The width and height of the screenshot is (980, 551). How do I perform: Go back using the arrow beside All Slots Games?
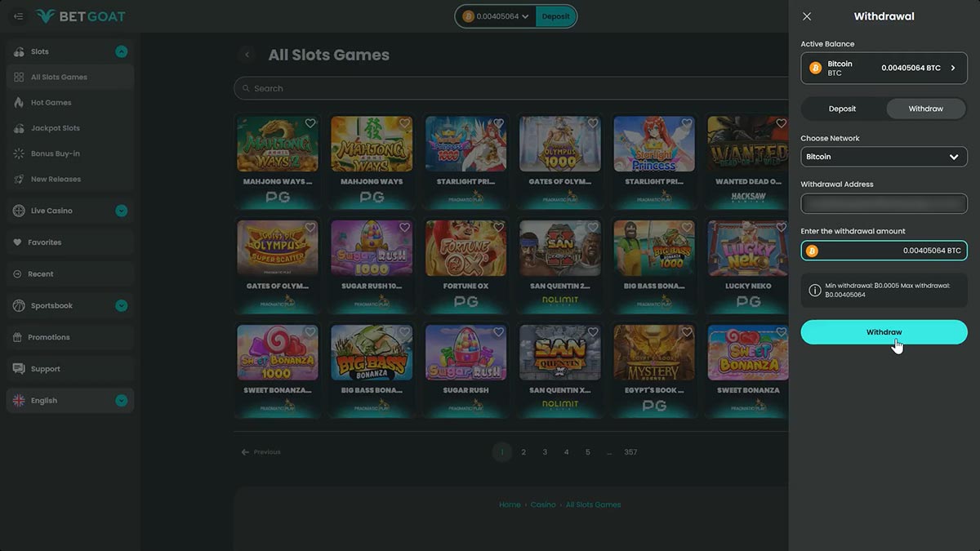tap(247, 55)
